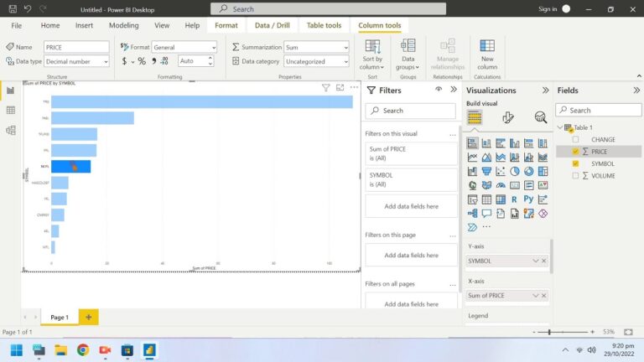Select the decomposition tree visual
The width and height of the screenshot is (644, 362).
(x=472, y=214)
